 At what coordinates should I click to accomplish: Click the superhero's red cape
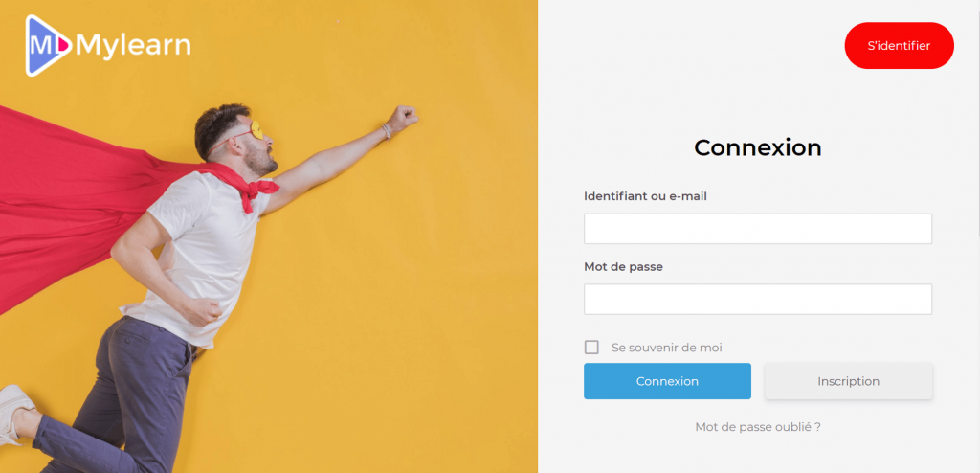click(x=75, y=200)
